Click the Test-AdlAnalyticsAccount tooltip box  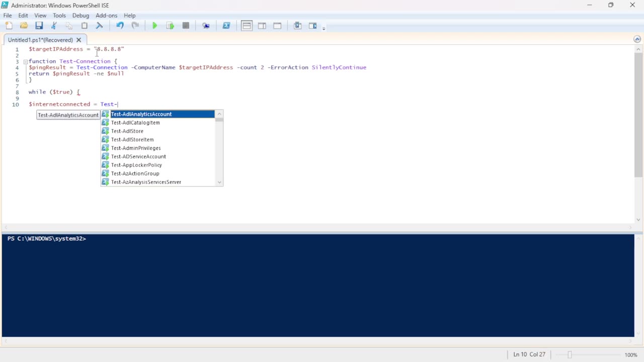click(68, 115)
